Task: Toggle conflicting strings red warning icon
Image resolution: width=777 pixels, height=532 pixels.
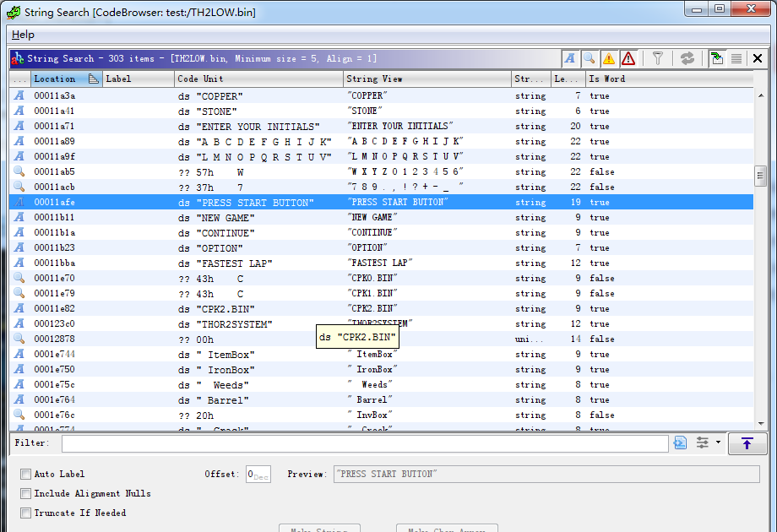Action: coord(628,58)
